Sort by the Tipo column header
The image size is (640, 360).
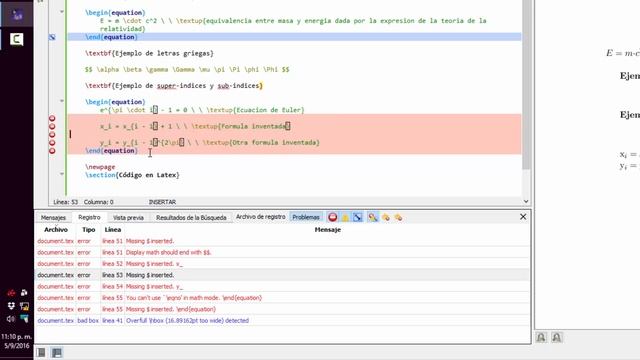pyautogui.click(x=88, y=229)
